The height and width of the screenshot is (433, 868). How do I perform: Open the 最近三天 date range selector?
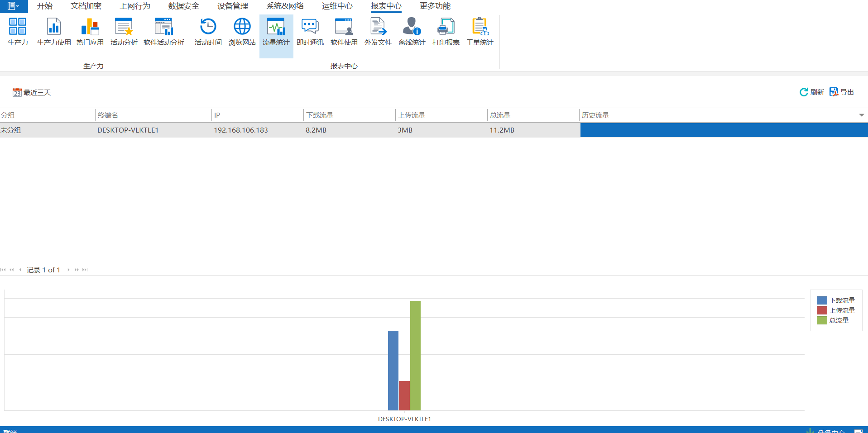pos(32,93)
